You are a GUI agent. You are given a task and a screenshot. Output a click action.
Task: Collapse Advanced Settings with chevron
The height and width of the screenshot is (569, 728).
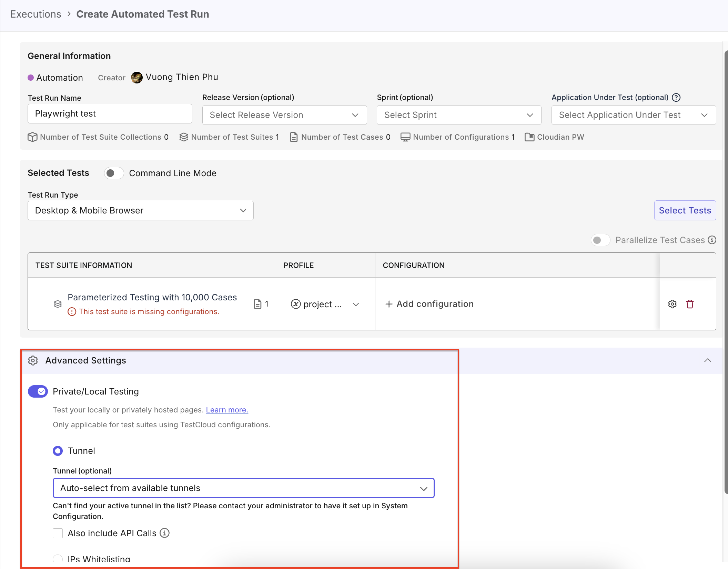(708, 360)
